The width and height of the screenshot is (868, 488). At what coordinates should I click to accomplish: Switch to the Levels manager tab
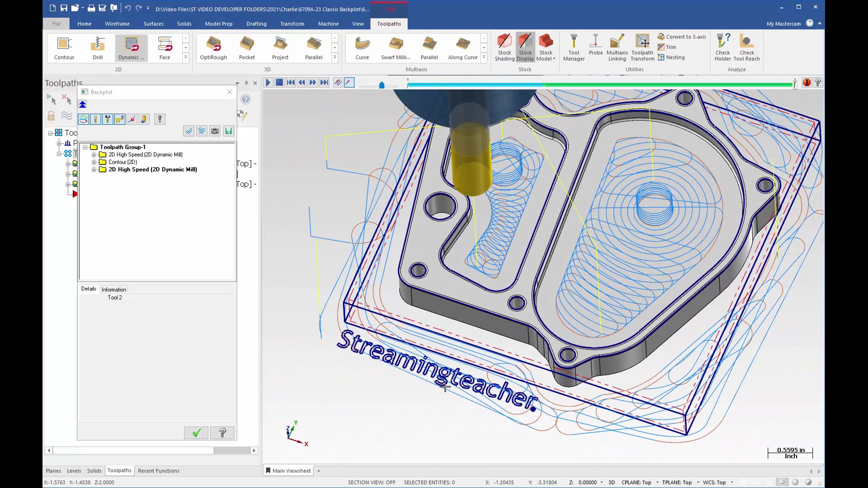coord(74,471)
